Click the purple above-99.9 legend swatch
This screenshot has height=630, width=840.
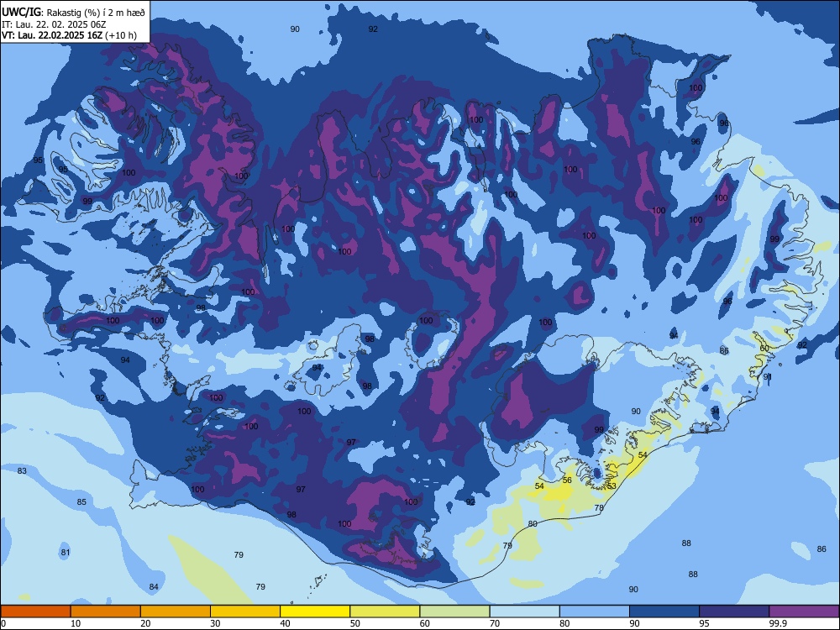pyautogui.click(x=804, y=612)
